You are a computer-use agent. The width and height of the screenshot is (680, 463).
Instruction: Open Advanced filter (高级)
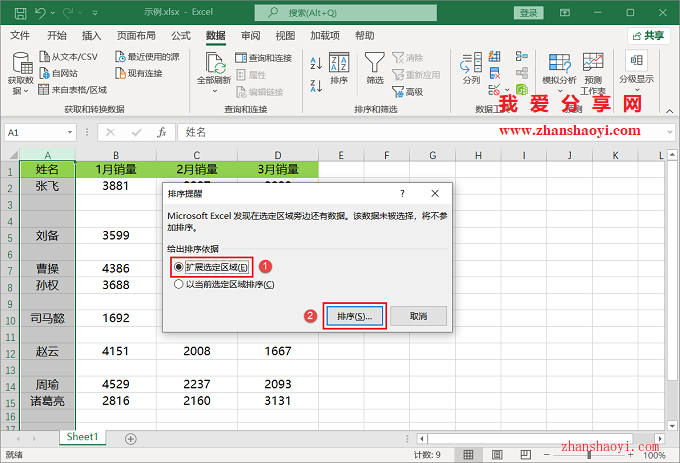(x=408, y=91)
